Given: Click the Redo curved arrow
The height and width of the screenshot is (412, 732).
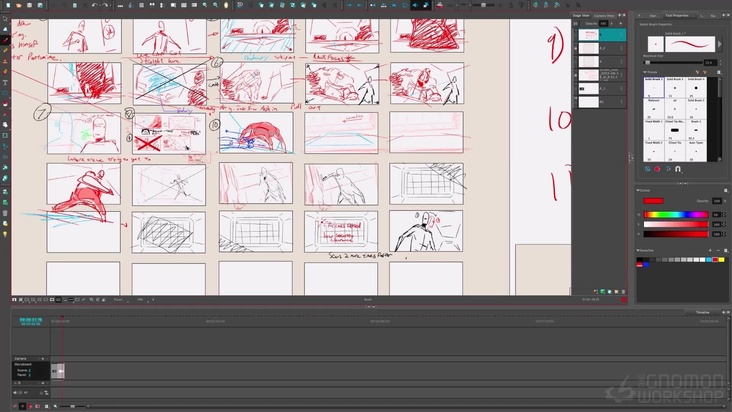Looking at the screenshot, I should [106, 5].
